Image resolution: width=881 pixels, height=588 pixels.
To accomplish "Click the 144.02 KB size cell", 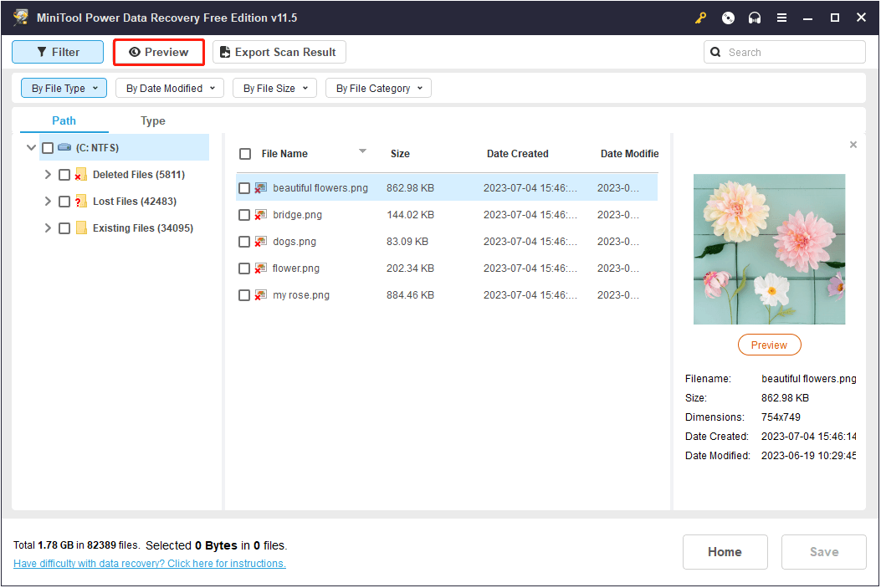I will point(410,214).
